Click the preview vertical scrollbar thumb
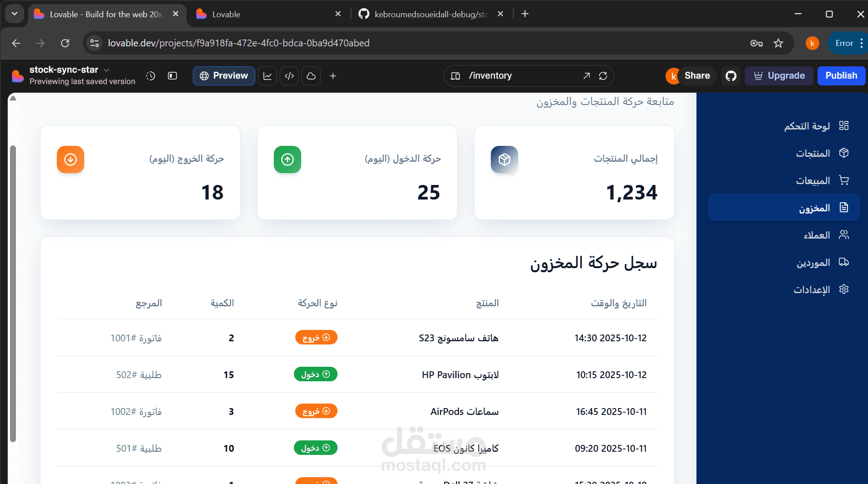This screenshot has height=484, width=868. 13,294
